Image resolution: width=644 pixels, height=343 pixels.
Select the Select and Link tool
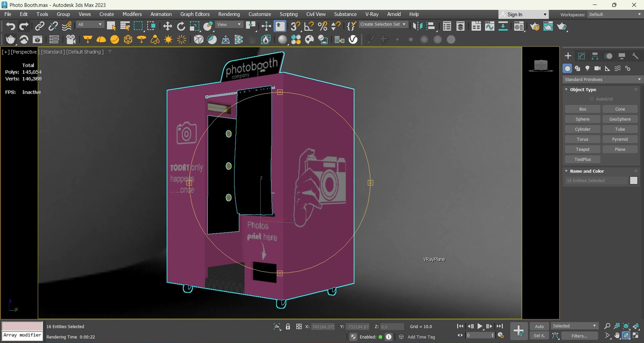point(40,26)
